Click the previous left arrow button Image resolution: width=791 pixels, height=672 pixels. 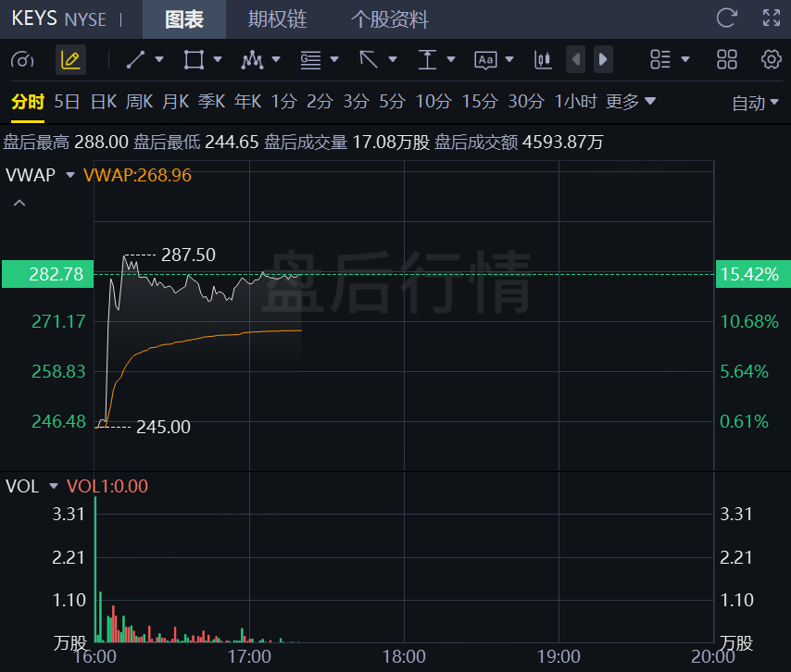575,59
